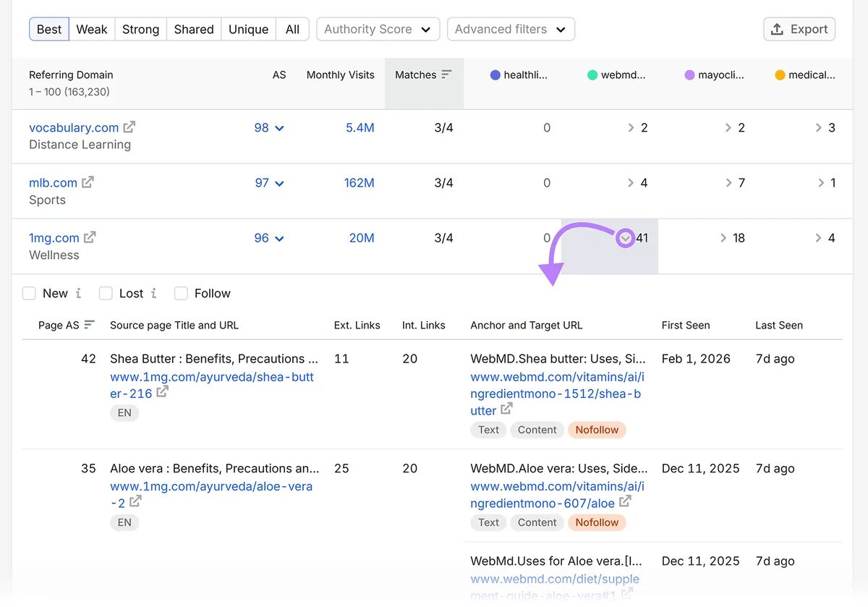Click the Text tag in Aloe vera row
The image size is (868, 607).
pos(488,522)
